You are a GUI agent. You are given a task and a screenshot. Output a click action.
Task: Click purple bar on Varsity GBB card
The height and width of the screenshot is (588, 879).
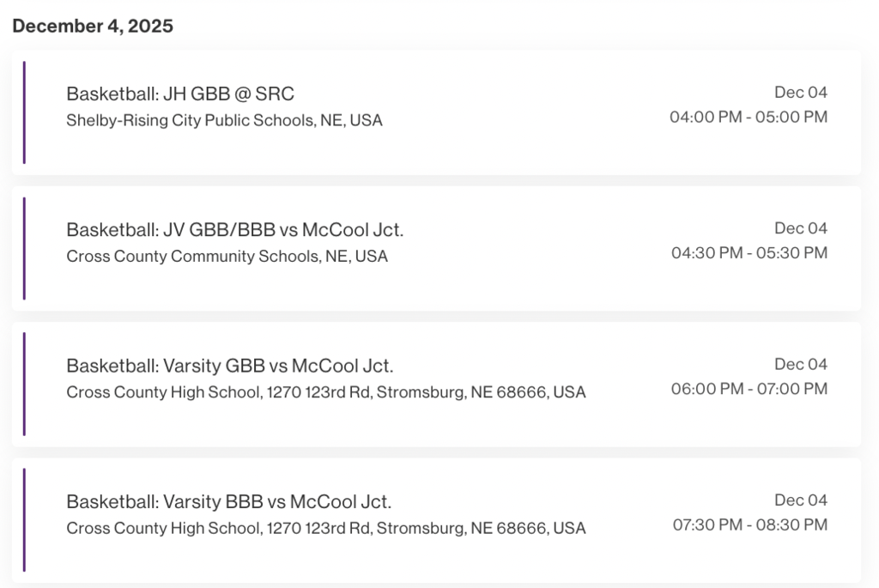[24, 385]
